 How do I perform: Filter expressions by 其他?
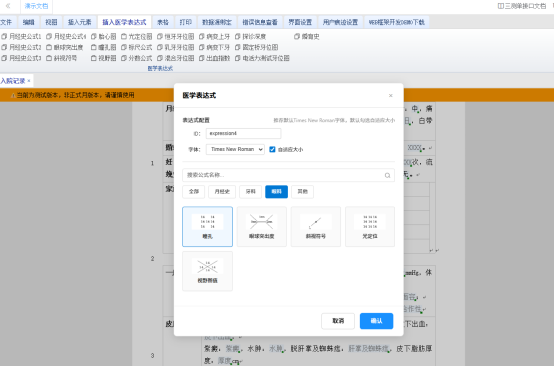(302, 191)
